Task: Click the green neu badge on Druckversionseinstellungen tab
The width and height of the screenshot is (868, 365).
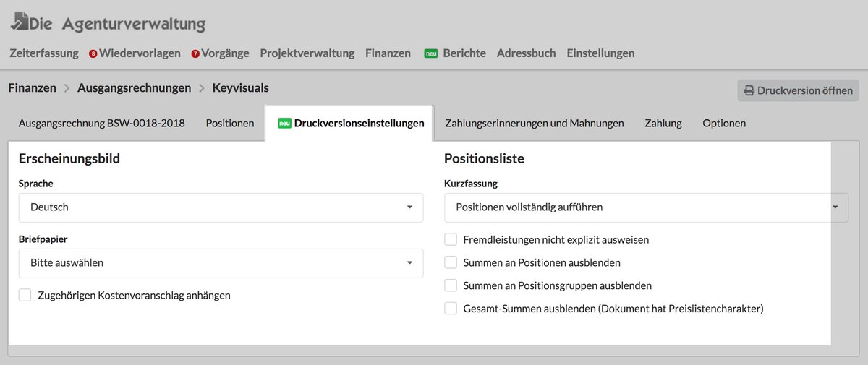Action: [x=284, y=124]
